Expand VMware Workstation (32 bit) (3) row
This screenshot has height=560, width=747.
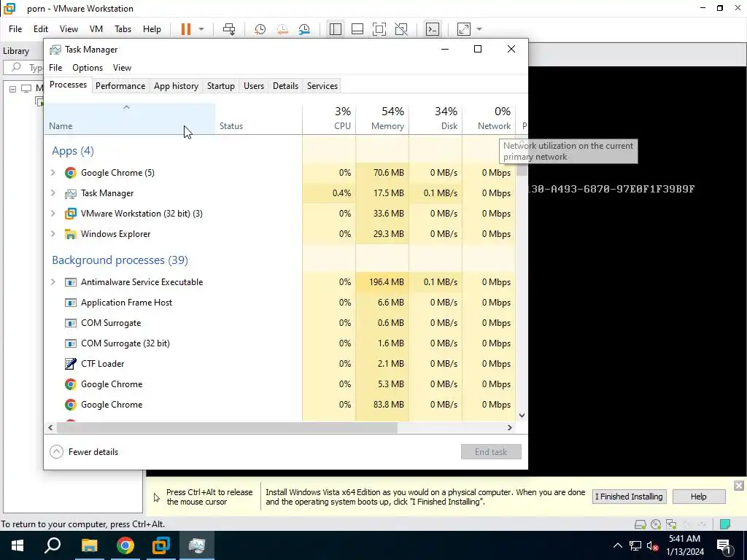click(x=53, y=214)
